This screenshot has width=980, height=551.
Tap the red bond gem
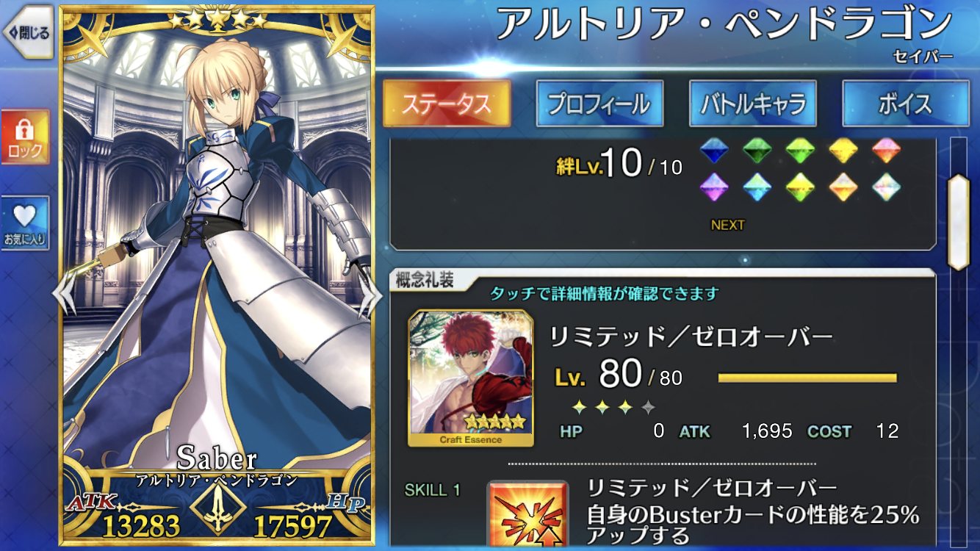pyautogui.click(x=886, y=151)
